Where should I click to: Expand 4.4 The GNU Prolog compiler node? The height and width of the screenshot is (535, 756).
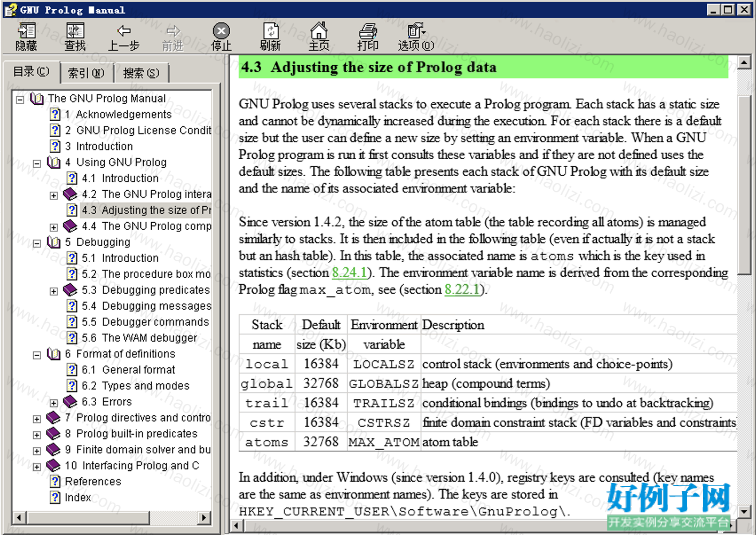pos(54,227)
